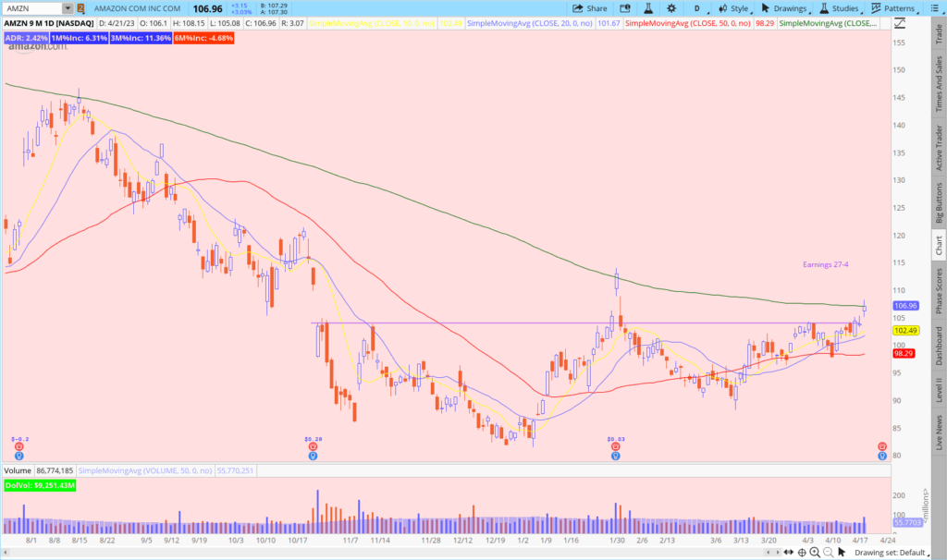The image size is (947, 560).
Task: Switch to the Phase Scores tab
Action: (940, 291)
